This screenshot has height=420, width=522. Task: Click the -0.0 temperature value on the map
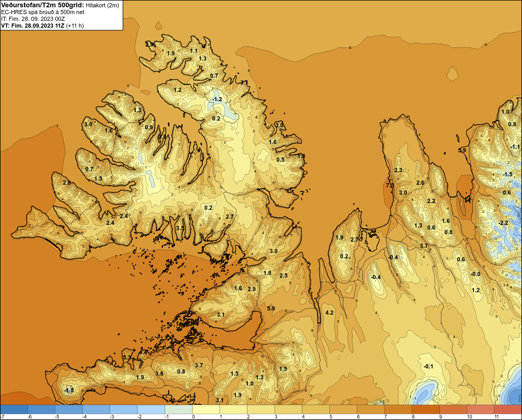pyautogui.click(x=476, y=274)
